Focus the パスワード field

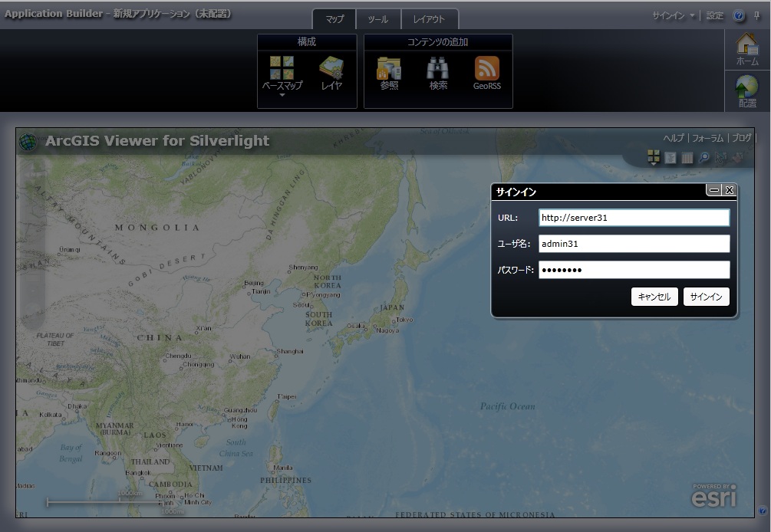(x=634, y=270)
